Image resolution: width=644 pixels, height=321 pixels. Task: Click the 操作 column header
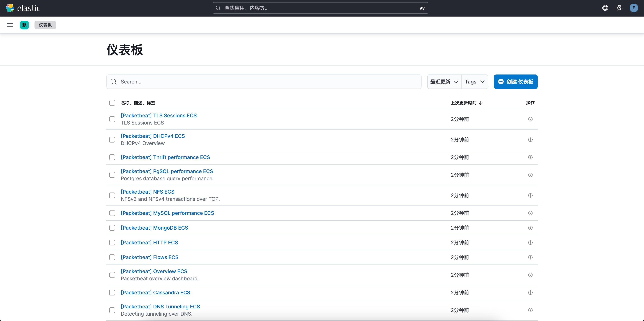530,103
